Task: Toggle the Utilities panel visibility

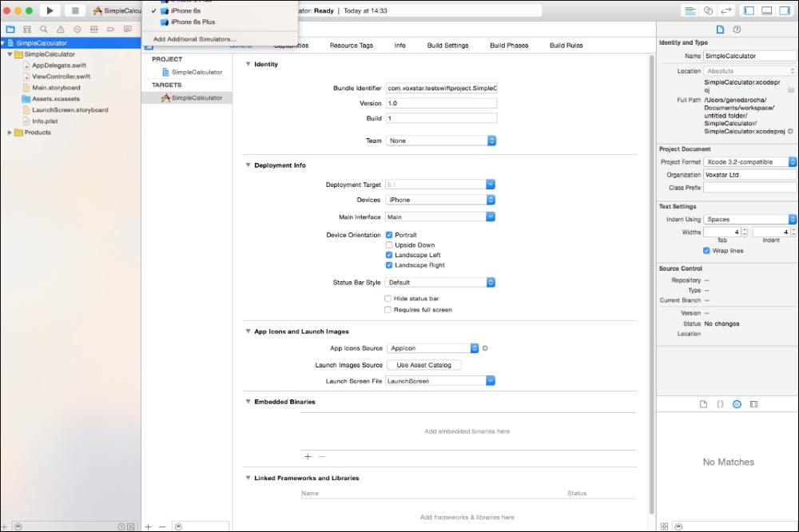Action: (785, 10)
